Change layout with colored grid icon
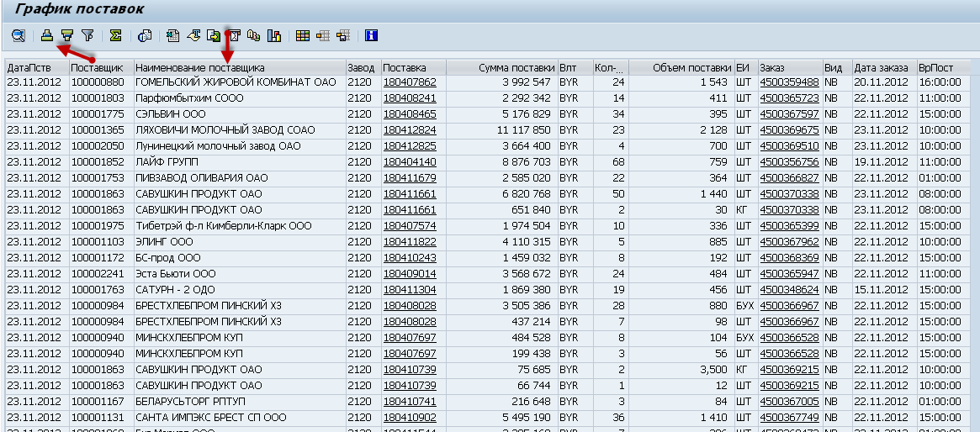The height and width of the screenshot is (432, 980). click(303, 35)
